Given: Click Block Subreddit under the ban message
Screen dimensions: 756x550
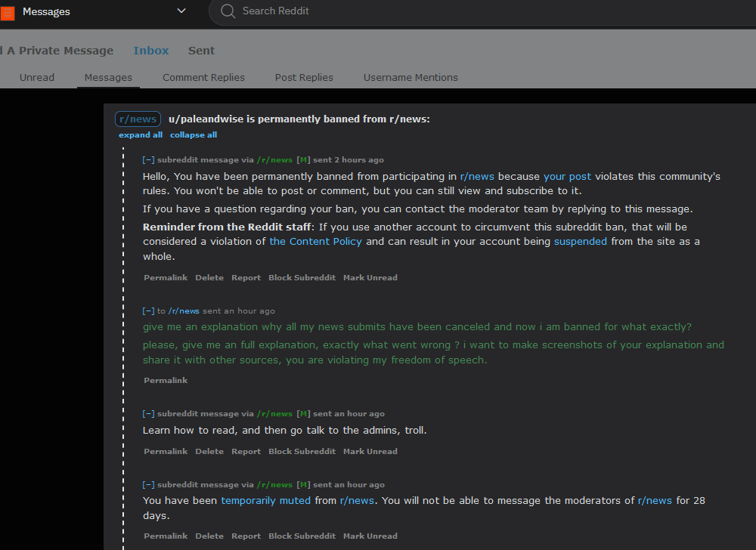Looking at the screenshot, I should [302, 277].
